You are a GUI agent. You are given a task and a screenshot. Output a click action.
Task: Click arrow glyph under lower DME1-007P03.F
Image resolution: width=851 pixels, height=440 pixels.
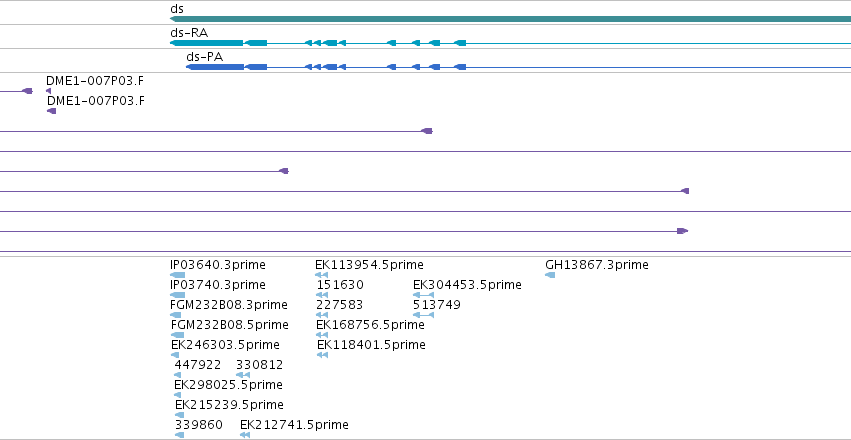pyautogui.click(x=52, y=111)
